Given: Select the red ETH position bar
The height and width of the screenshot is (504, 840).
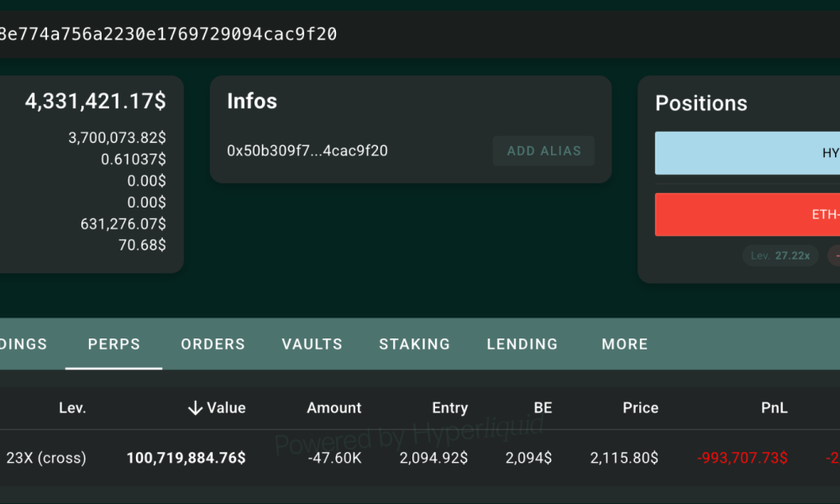Looking at the screenshot, I should 748,215.
